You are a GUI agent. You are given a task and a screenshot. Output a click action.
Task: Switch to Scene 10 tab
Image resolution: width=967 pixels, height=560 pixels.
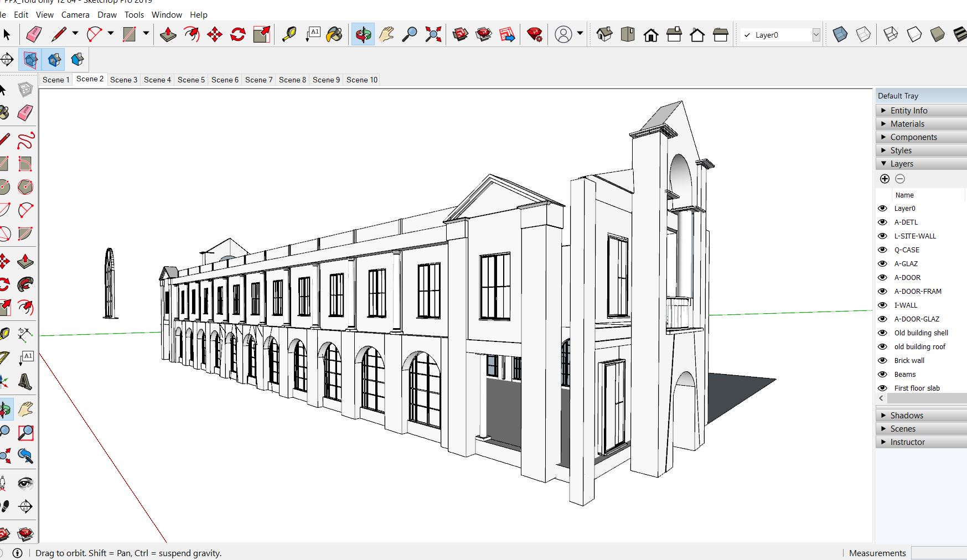click(362, 80)
